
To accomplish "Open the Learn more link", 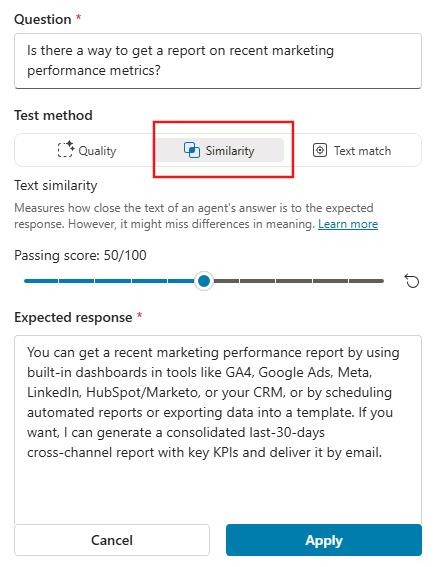I will point(348,224).
